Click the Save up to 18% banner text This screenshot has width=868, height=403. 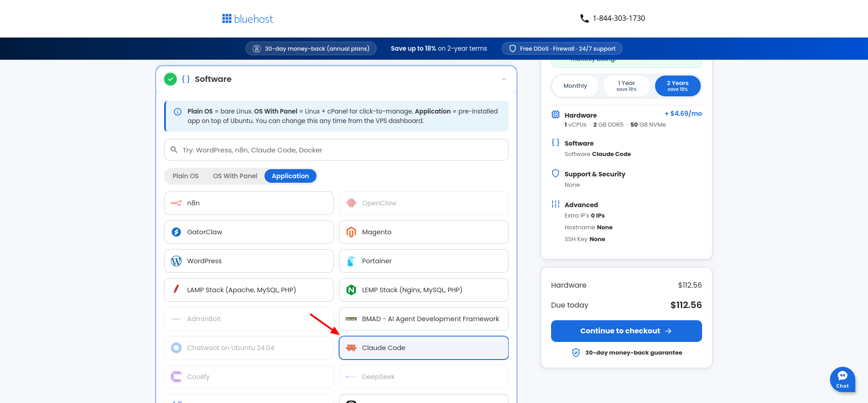click(x=439, y=48)
